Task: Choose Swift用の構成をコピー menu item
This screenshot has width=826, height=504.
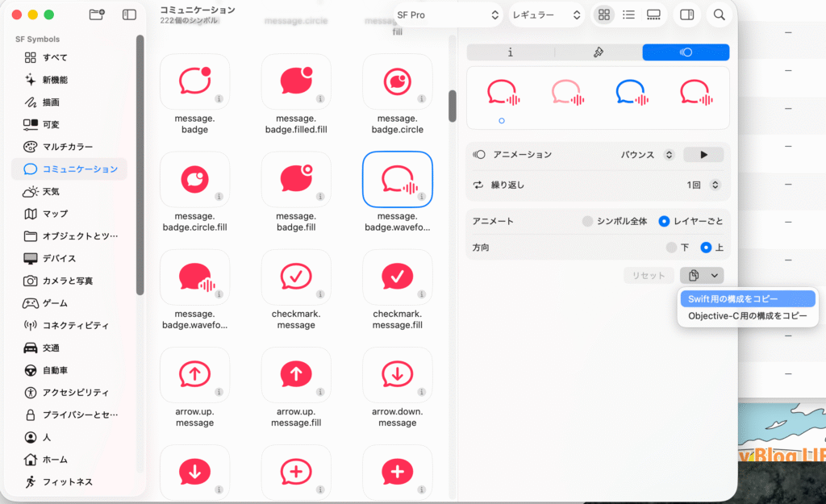Action: click(747, 299)
